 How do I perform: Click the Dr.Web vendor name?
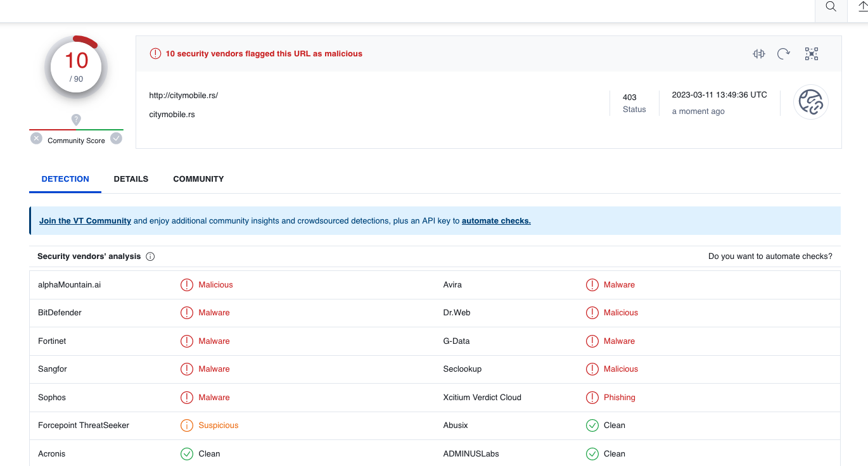(x=457, y=313)
